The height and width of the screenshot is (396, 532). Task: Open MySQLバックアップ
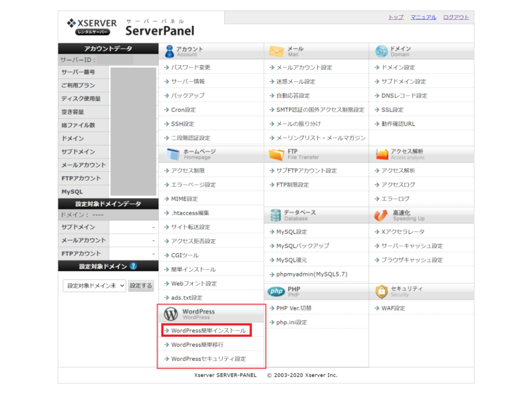[x=303, y=246]
